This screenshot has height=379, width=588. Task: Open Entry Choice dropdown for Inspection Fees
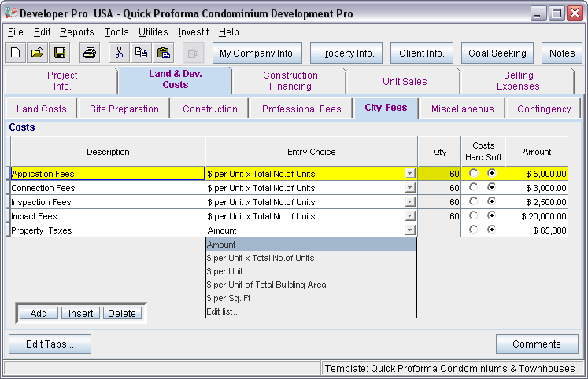click(410, 202)
